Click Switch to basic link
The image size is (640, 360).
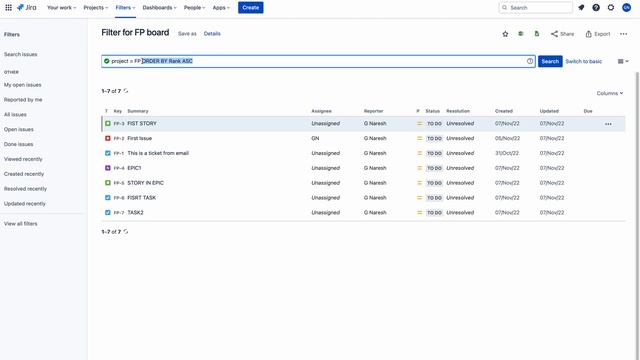pos(583,61)
